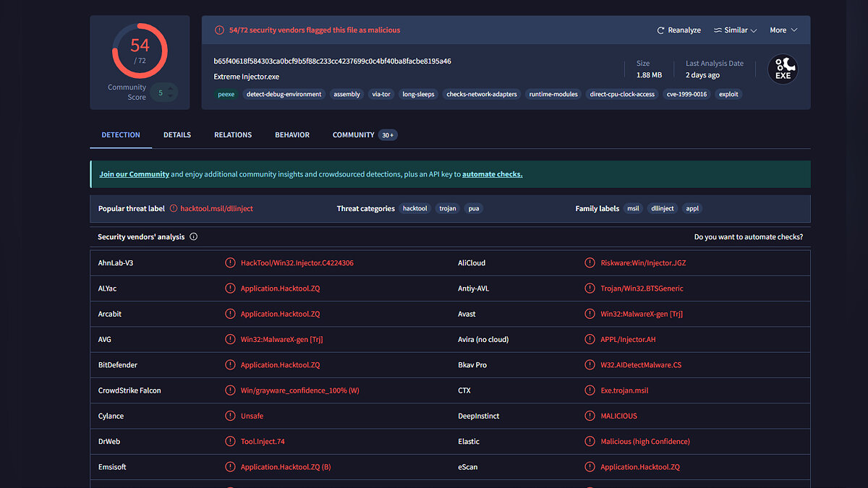Click the alert icon for DeepInstinct MALICIOUS result
Viewport: 868px width, 488px height.
click(590, 416)
